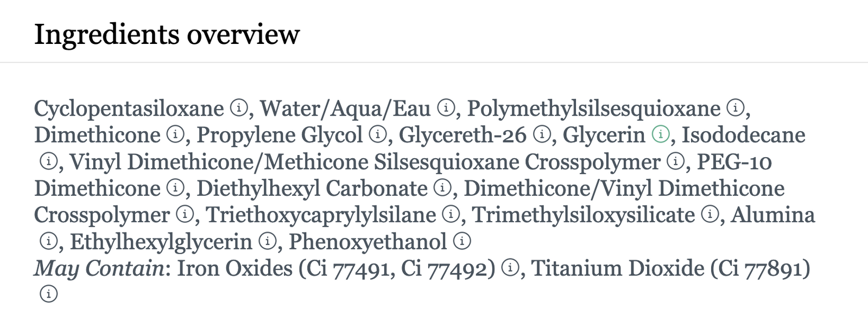Click info icon after Phenoxyethanol
Image resolution: width=868 pixels, height=309 pixels.
[462, 241]
